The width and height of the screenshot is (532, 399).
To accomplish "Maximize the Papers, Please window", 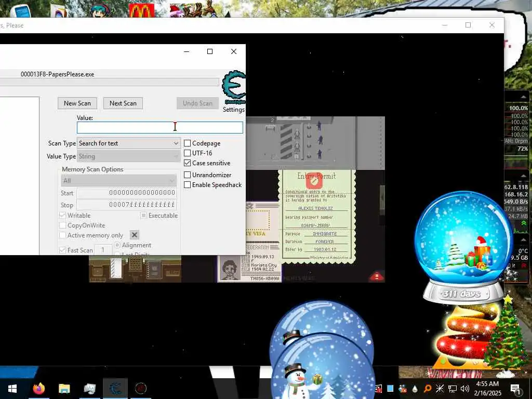I will pyautogui.click(x=468, y=25).
